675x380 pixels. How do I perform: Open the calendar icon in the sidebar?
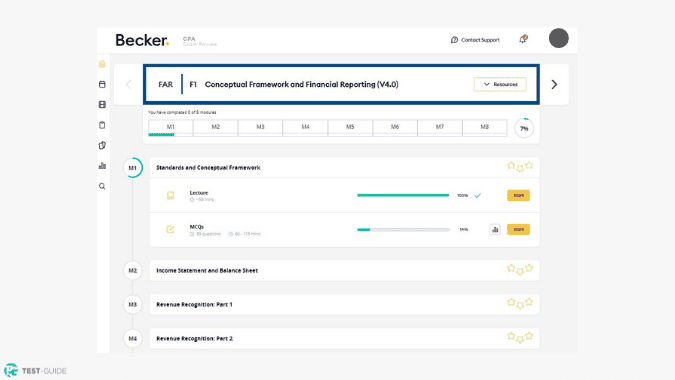[102, 84]
